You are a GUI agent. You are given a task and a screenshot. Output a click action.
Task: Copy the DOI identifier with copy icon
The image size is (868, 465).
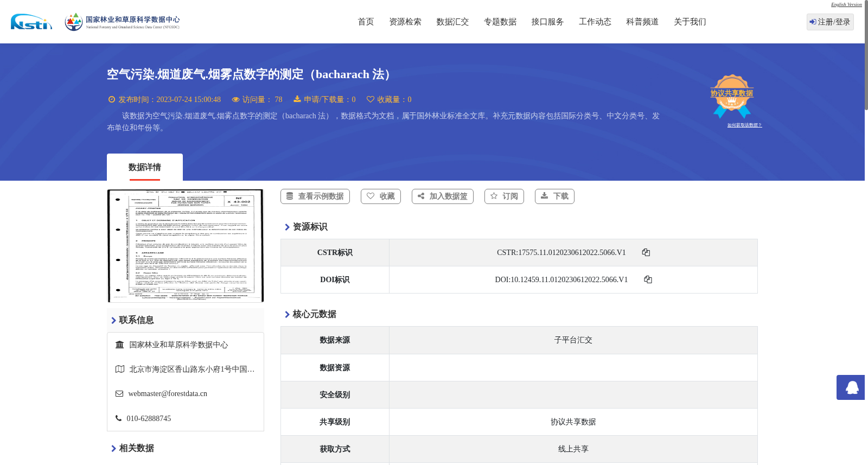pyautogui.click(x=648, y=279)
